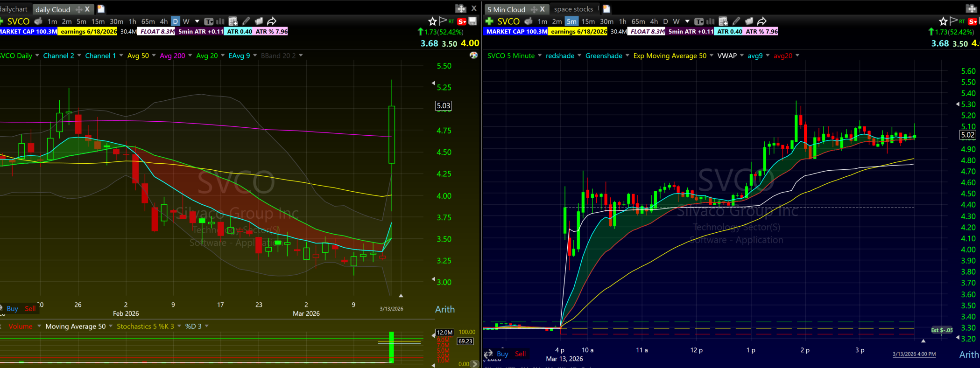The image size is (980, 368).
Task: Click move-pane icon at top right of left pane
Action: point(461,8)
